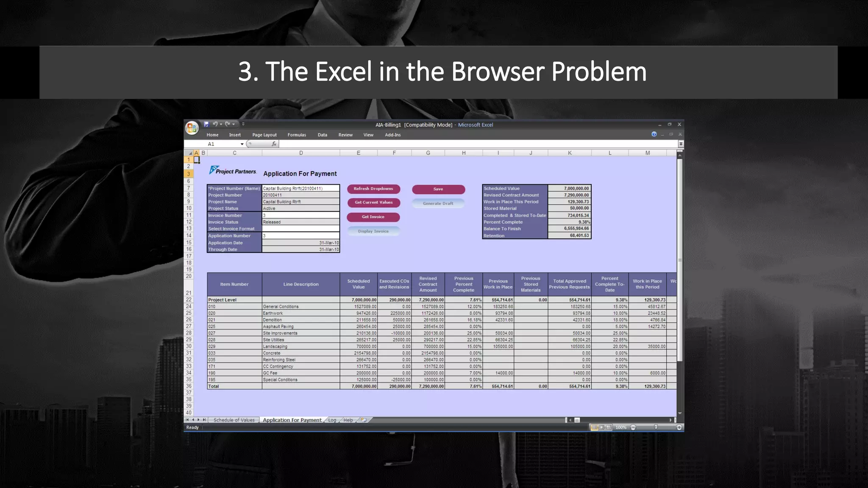Click the Refresh Dropdowns button
This screenshot has height=488, width=868.
coord(373,189)
